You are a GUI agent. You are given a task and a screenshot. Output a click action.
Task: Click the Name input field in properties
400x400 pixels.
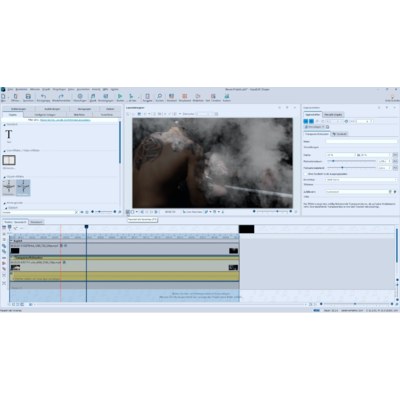click(x=361, y=141)
